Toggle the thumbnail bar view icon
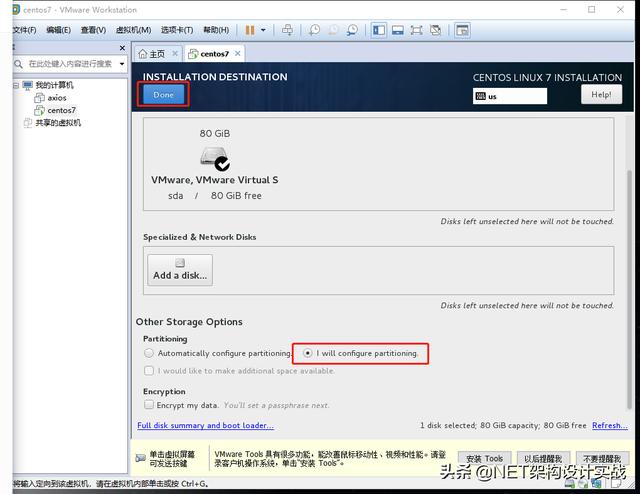Screen dimensions: 640x494 point(398,30)
